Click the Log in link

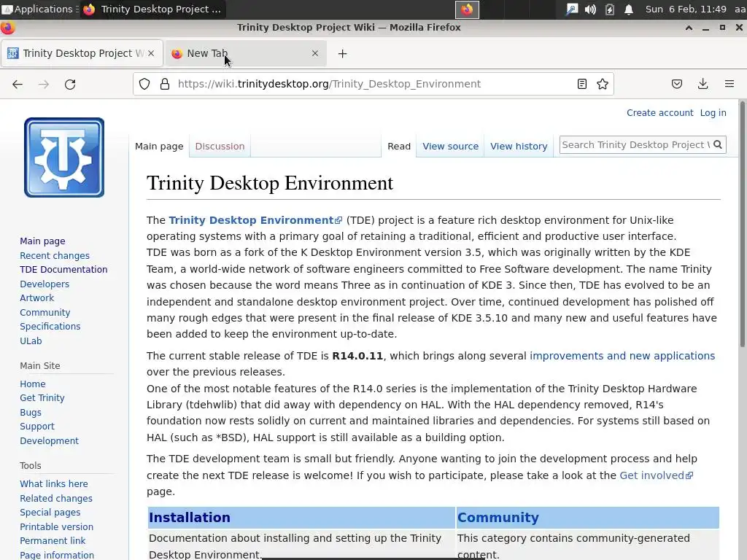(x=713, y=113)
